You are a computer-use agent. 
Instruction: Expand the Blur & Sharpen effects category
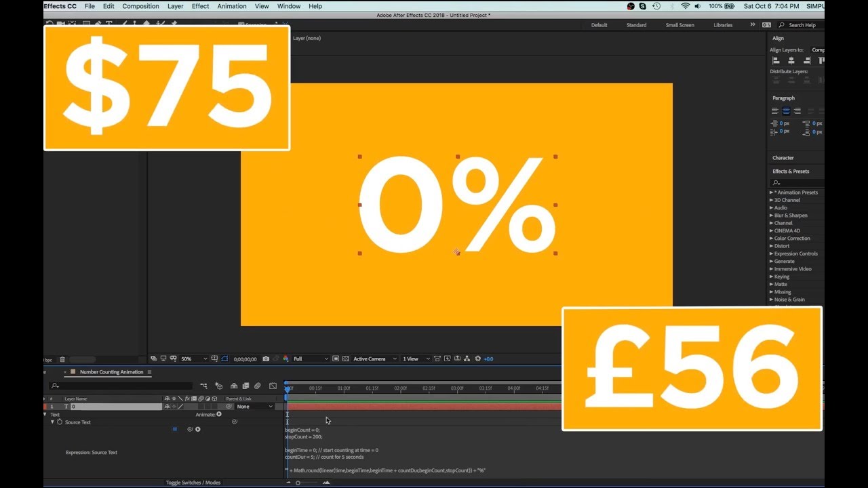tap(771, 216)
